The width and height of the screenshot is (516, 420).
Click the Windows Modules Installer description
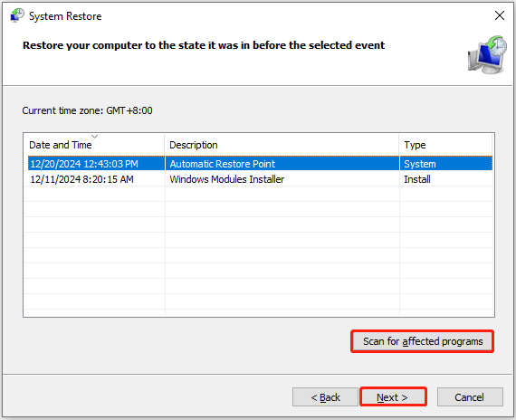pyautogui.click(x=226, y=179)
